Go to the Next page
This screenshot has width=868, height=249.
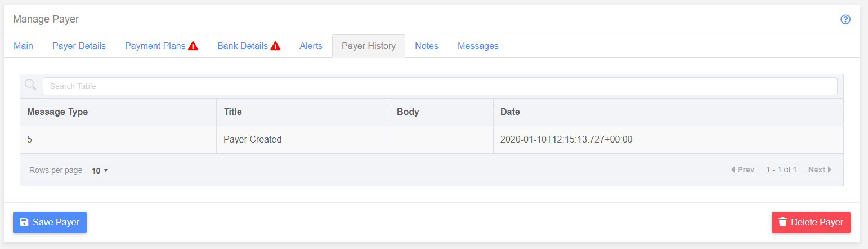(x=820, y=170)
